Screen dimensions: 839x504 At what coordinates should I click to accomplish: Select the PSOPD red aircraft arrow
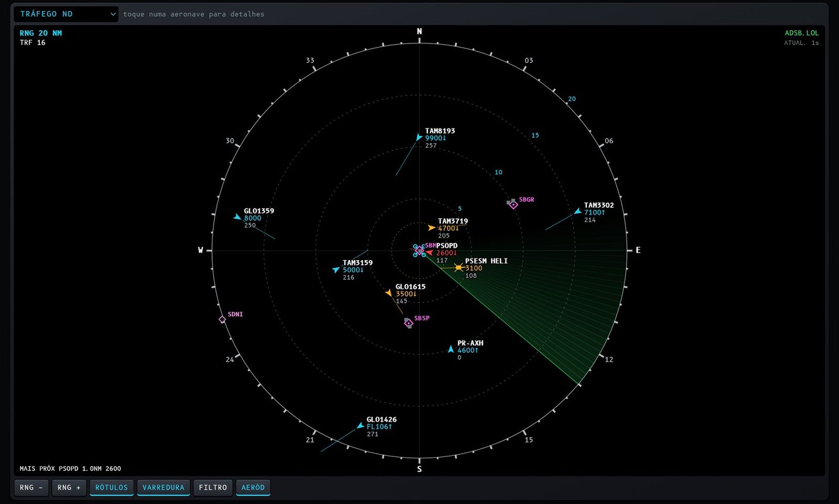pos(429,252)
